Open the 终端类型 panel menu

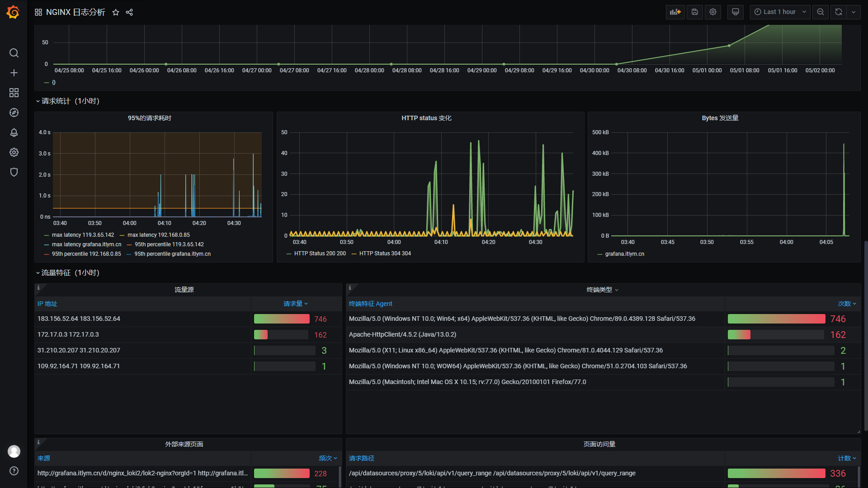point(601,289)
